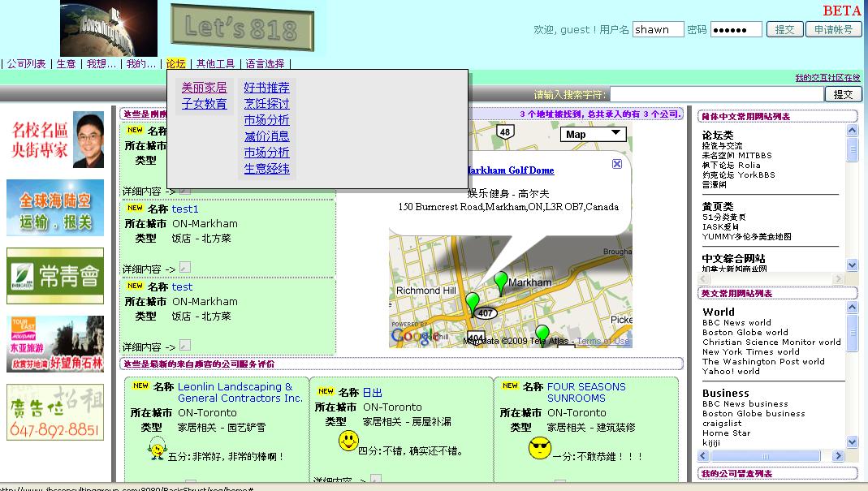Open craigslist link
Screen dimensions: 868x491
coord(722,424)
